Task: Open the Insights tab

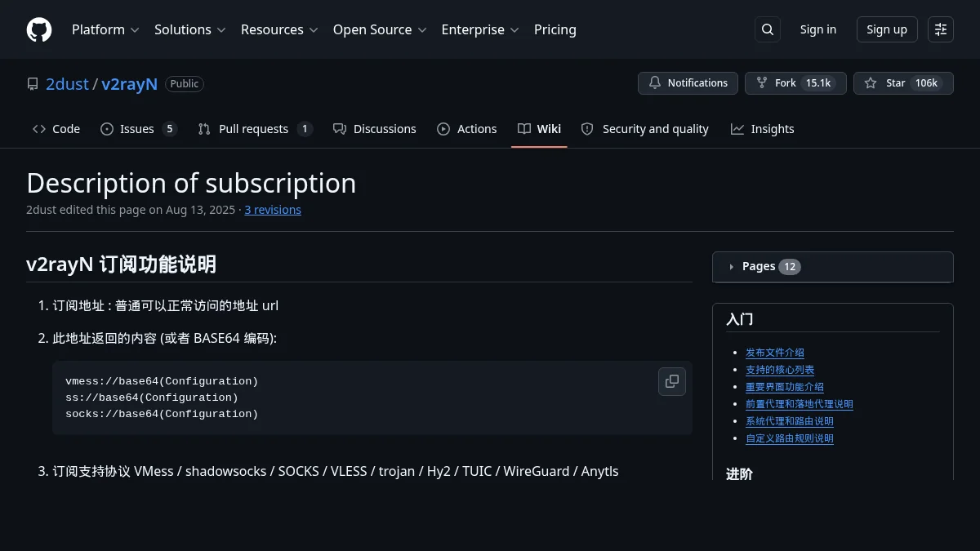Action: [763, 129]
